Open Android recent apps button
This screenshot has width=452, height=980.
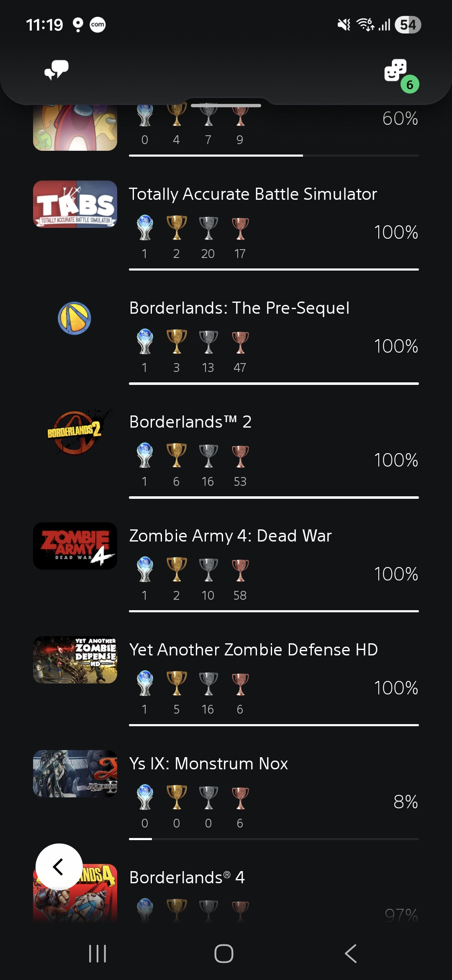pos(98,954)
